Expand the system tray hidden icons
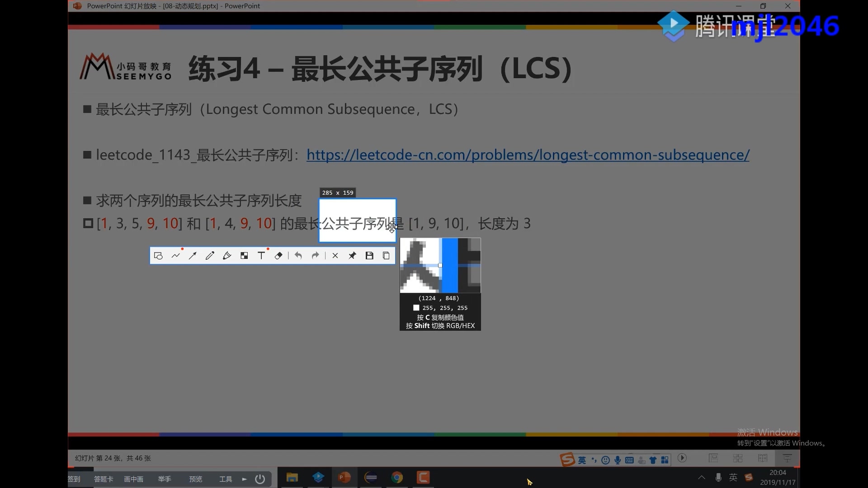Screen dimensions: 868x488 coord(702,477)
